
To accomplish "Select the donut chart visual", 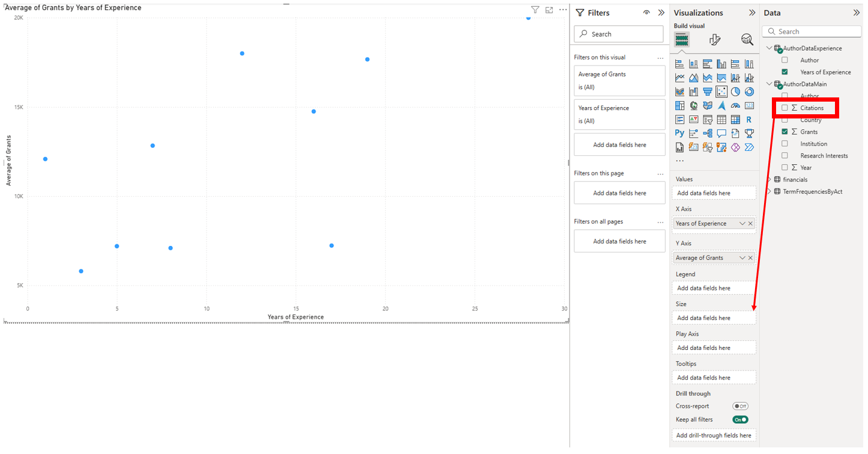I will 749,91.
